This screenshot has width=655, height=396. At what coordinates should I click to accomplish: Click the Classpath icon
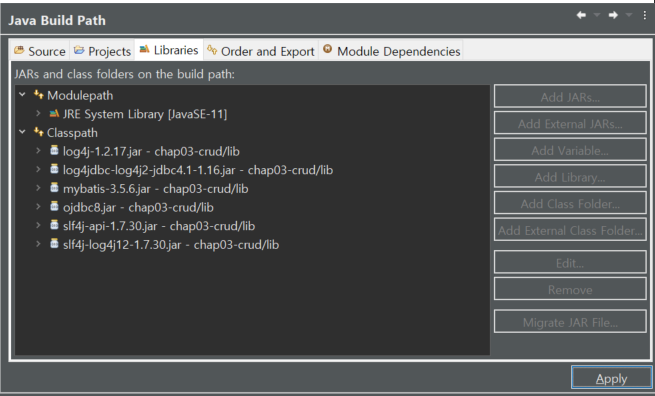click(x=39, y=132)
